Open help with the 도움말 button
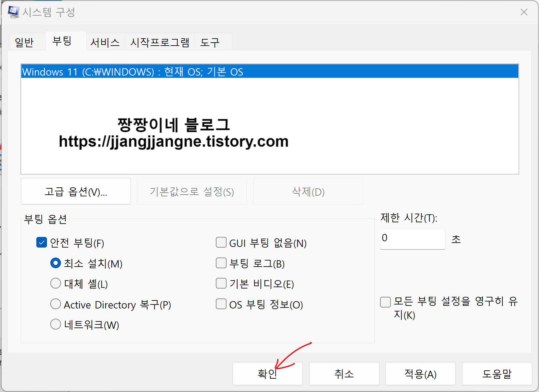Screen dimensions: 539x392 pyautogui.click(x=497, y=374)
